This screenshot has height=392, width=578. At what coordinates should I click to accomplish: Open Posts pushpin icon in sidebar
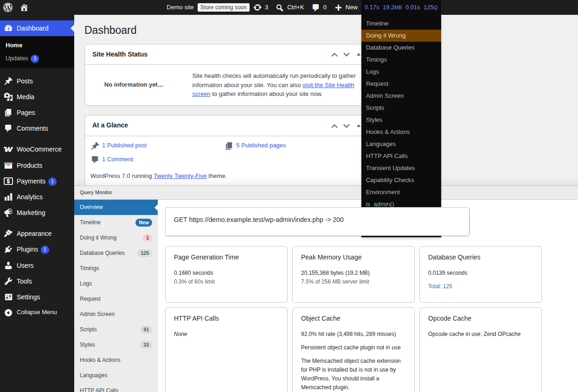(8, 81)
